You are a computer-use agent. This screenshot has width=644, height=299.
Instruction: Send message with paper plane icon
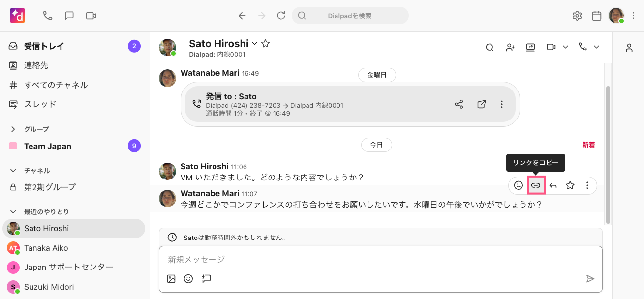click(x=590, y=279)
